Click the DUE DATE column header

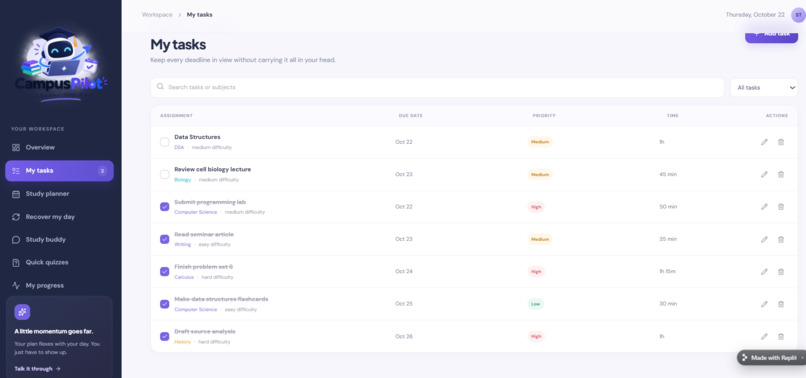click(411, 116)
